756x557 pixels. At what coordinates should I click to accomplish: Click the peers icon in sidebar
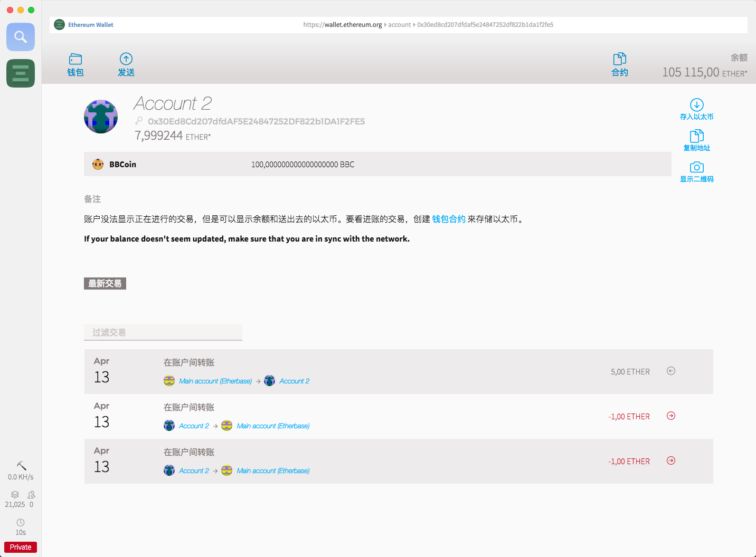(x=31, y=494)
